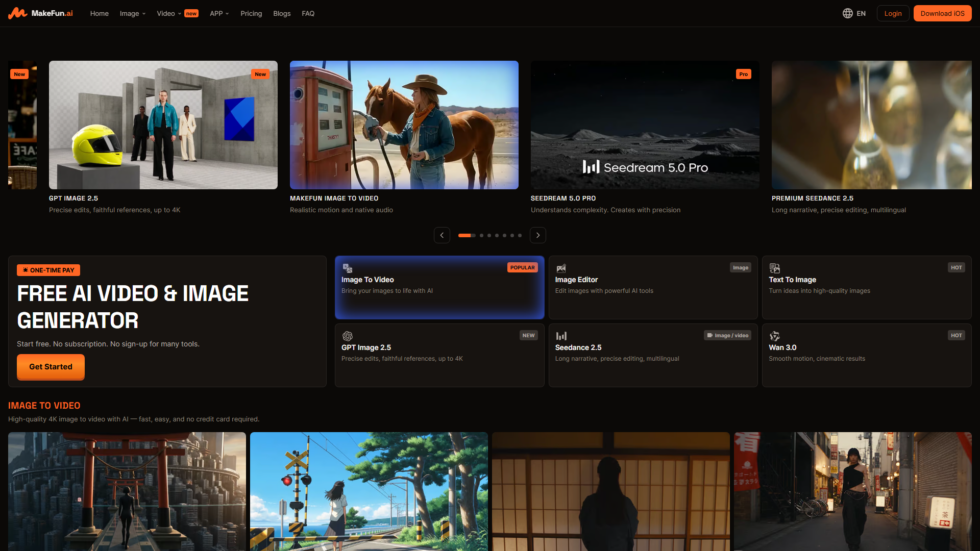Click the Image tag on Image Editor card
This screenshot has height=551, width=980.
[741, 268]
